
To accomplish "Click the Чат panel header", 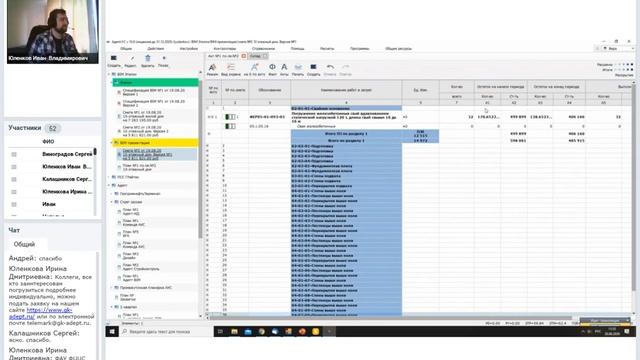I will coord(14,230).
